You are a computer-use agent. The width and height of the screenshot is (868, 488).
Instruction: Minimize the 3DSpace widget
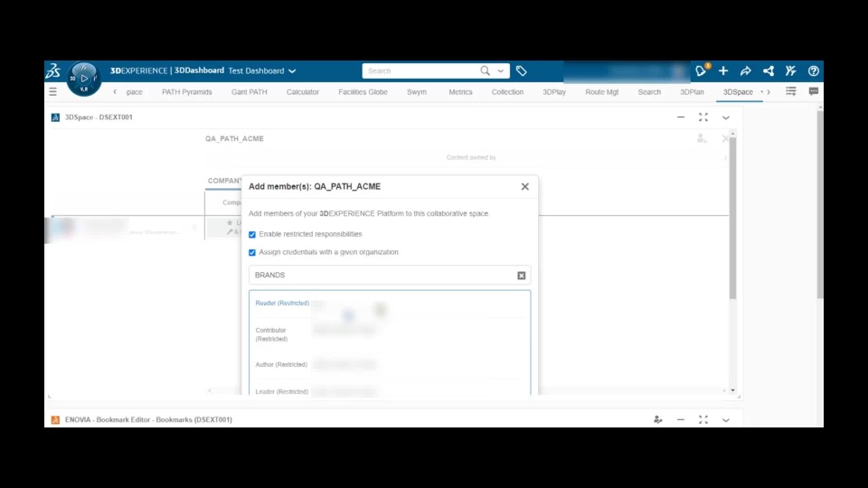681,117
